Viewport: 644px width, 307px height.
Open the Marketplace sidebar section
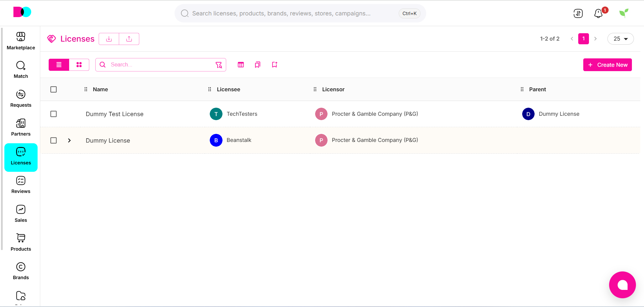coord(21,41)
